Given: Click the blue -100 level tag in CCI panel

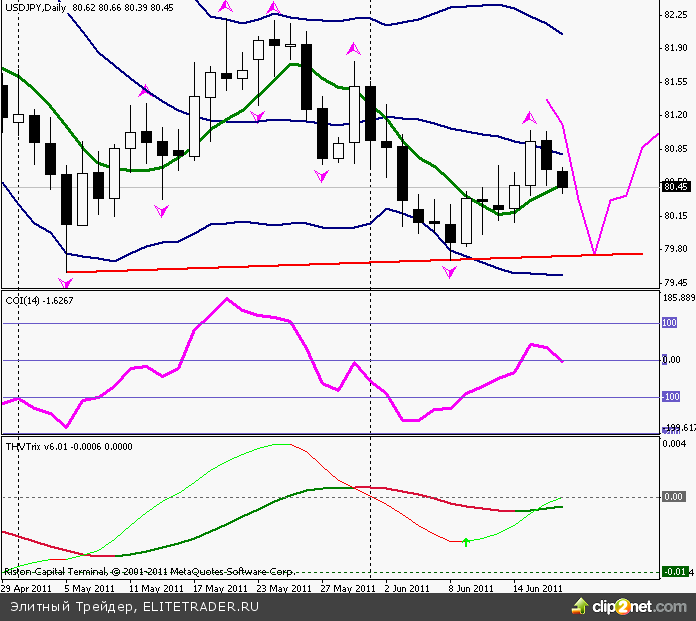Looking at the screenshot, I should tap(670, 397).
